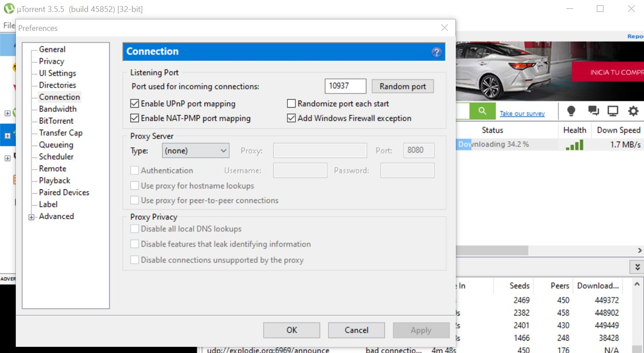Open Remote preferences
Image resolution: width=644 pixels, height=353 pixels.
click(x=52, y=169)
